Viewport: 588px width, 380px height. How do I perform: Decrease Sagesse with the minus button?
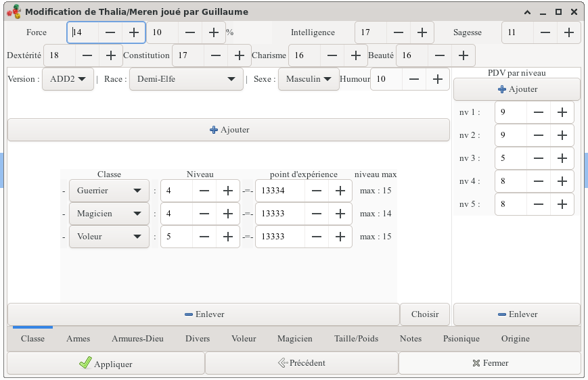click(x=545, y=32)
